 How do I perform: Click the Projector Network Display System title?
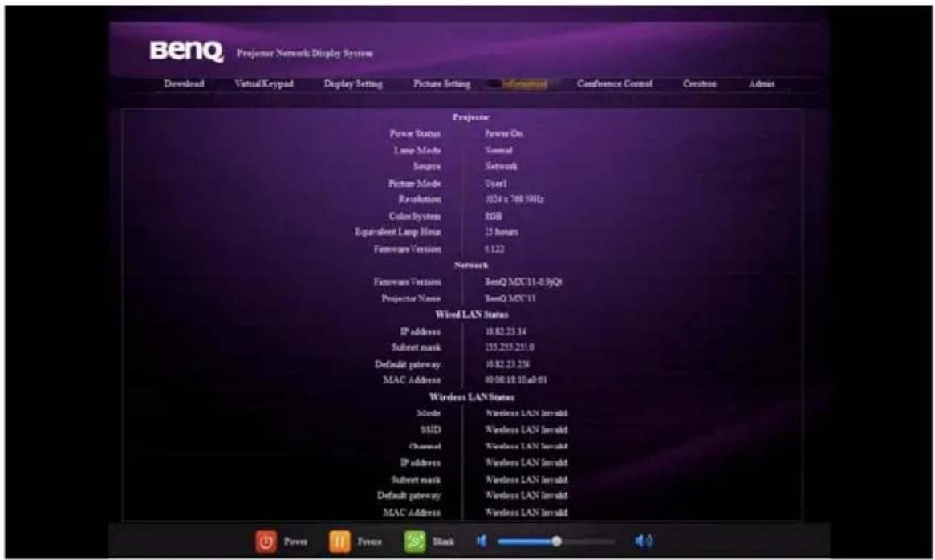(305, 53)
